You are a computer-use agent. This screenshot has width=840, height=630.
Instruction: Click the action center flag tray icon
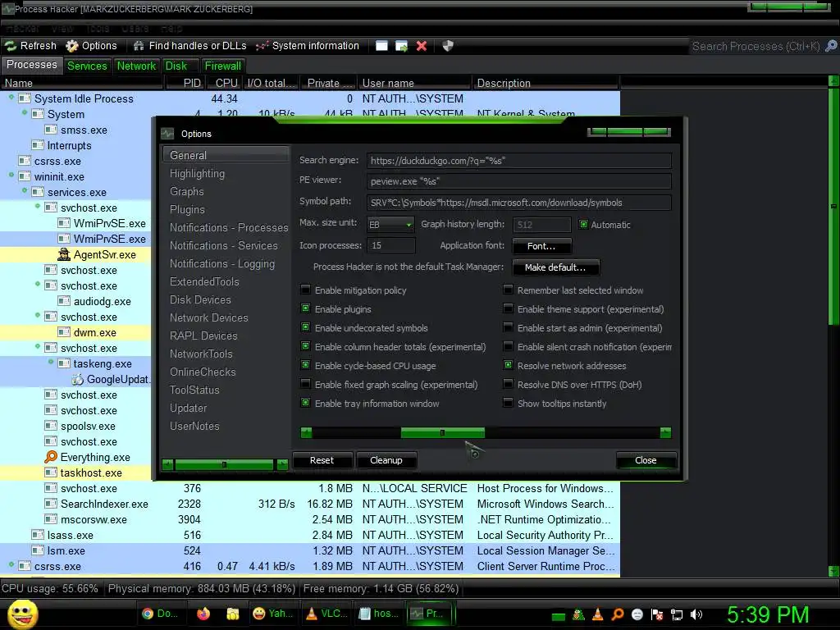(x=657, y=615)
